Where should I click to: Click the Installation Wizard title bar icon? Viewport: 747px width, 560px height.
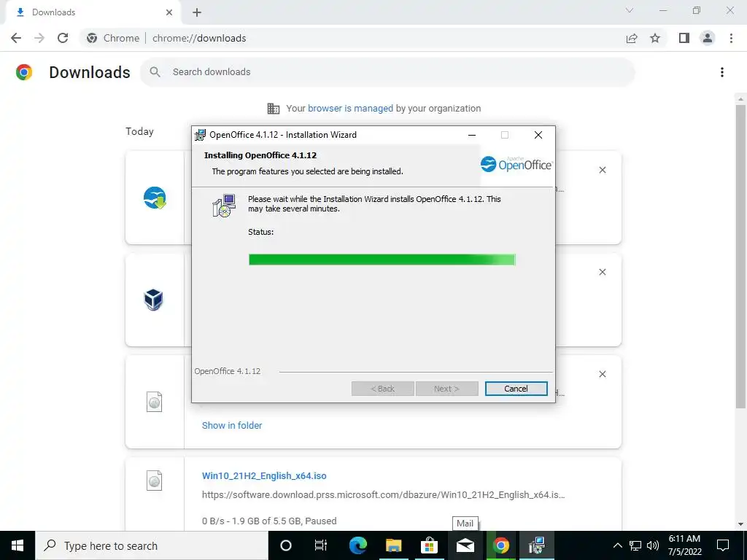coord(200,135)
